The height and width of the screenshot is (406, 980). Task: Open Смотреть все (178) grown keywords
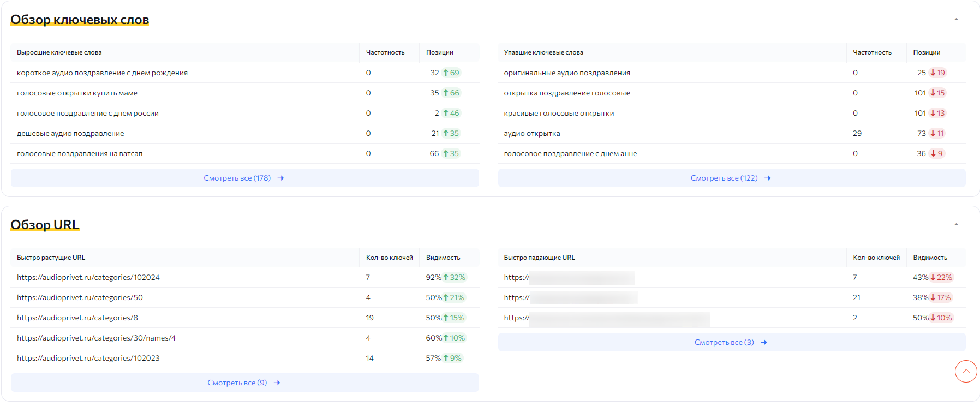coord(244,178)
